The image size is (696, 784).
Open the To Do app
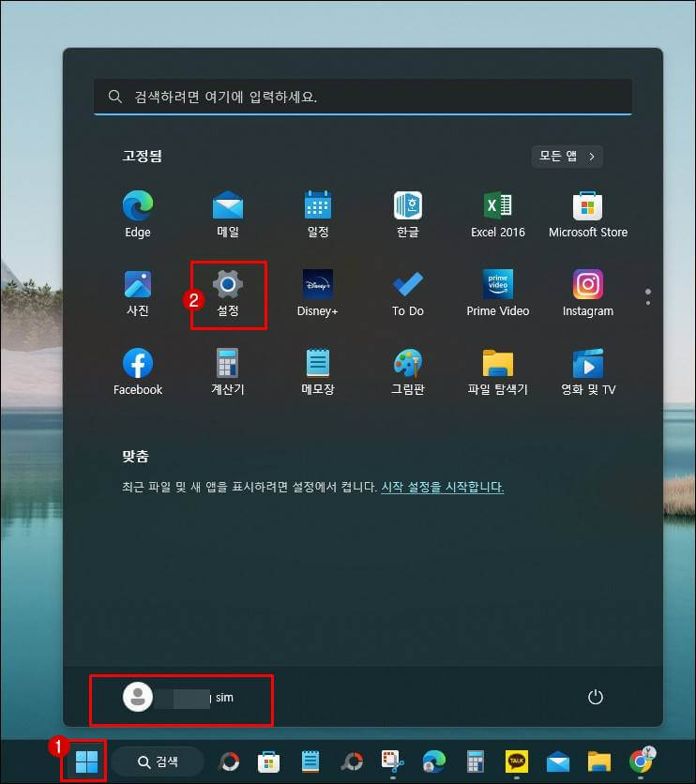(x=407, y=293)
